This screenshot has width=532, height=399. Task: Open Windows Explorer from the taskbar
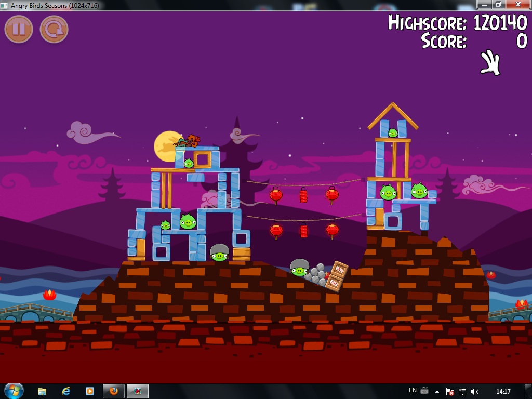pos(42,391)
